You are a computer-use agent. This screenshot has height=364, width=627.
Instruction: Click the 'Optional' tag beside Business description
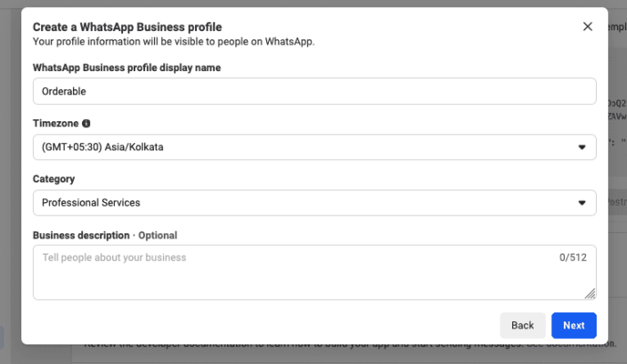pos(158,235)
